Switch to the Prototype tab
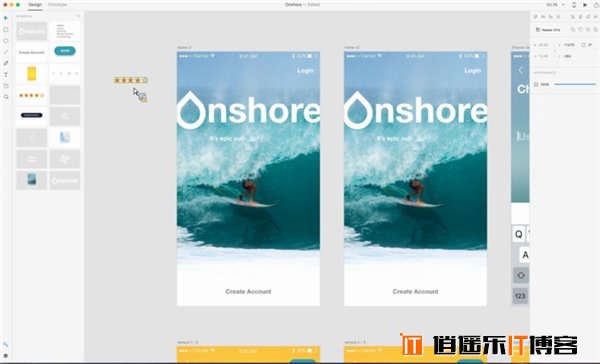600x364 pixels. tap(57, 5)
